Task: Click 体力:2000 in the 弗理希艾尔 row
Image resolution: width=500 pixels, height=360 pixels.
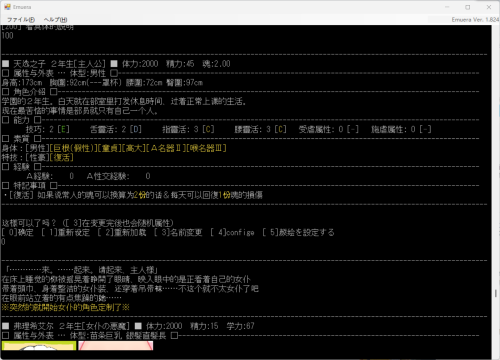Action: click(164, 326)
